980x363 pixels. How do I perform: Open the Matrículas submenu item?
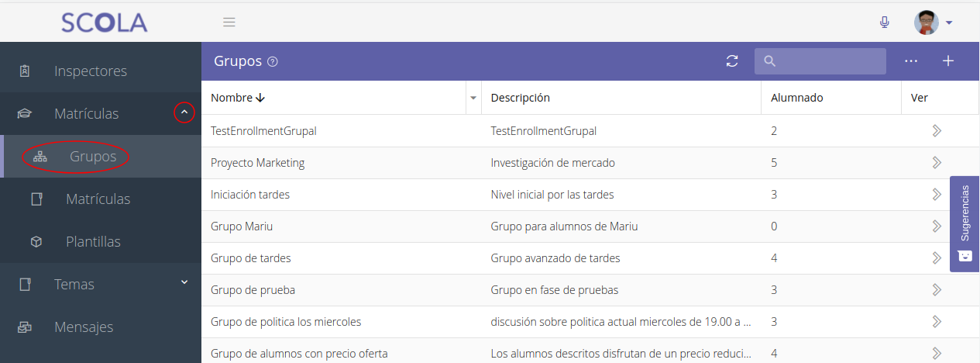click(101, 199)
